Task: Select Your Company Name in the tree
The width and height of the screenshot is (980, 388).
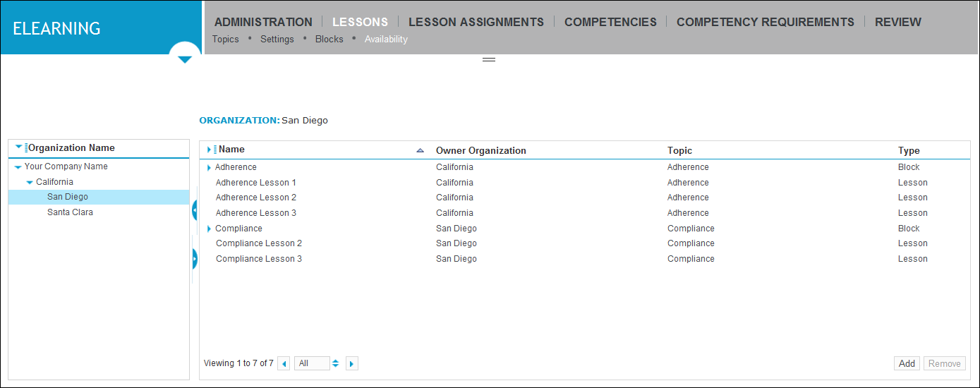Action: [x=66, y=166]
